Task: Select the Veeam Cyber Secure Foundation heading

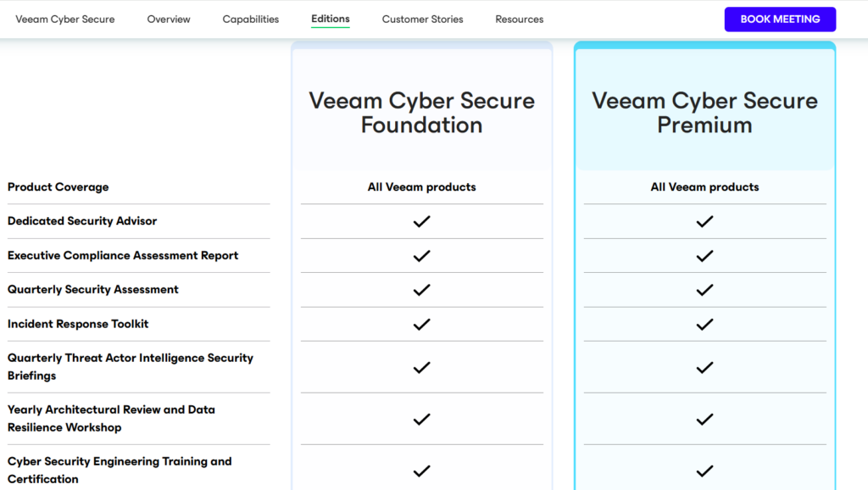Action: coord(422,113)
